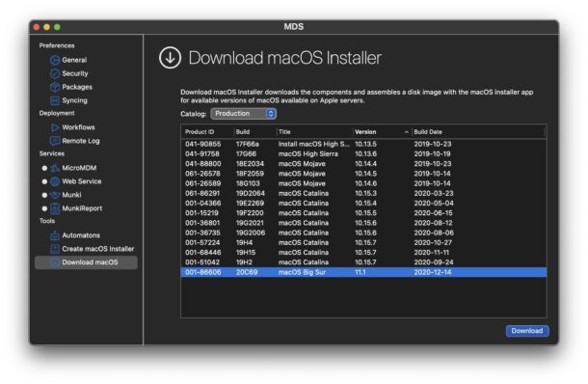This screenshot has width=588, height=384.
Task: Click the Create macOS Installer icon
Action: click(55, 249)
